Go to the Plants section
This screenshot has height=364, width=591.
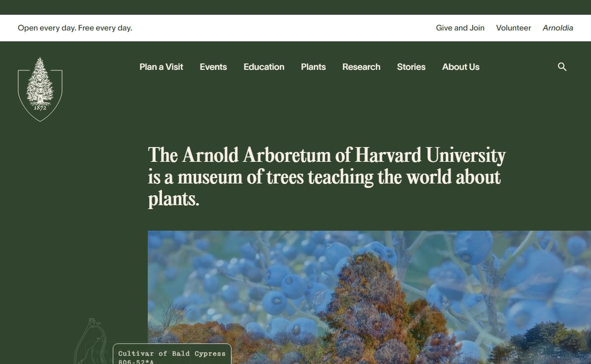313,67
